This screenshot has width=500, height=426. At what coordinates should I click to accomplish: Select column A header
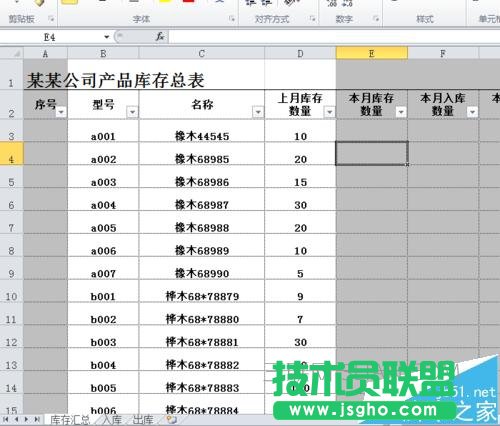[45, 53]
